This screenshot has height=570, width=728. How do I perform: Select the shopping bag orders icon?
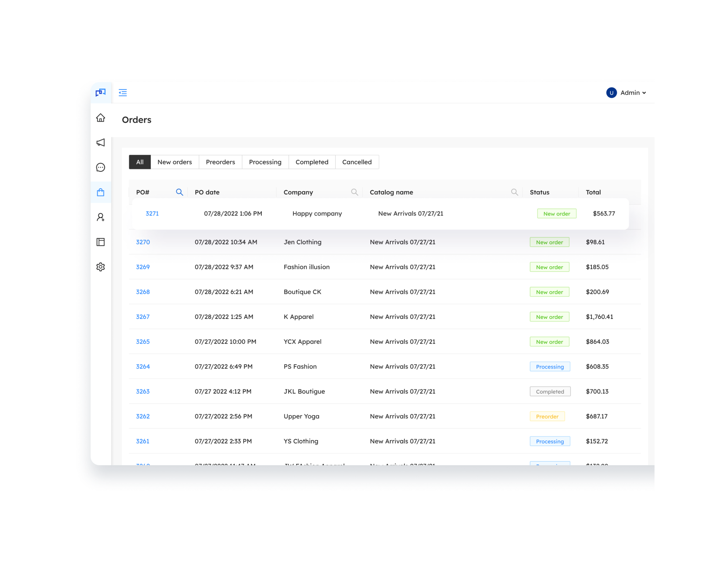[100, 192]
